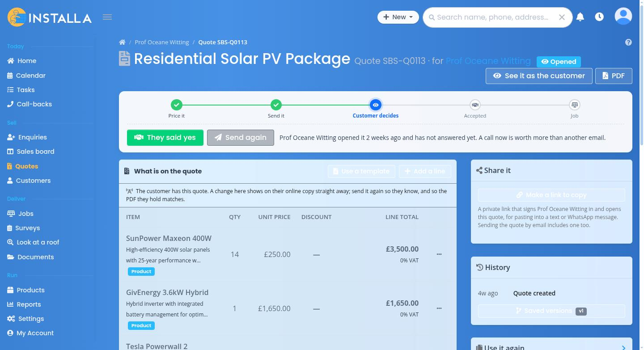Open Prof Oceane Witting breadcrumb link
The height and width of the screenshot is (350, 644).
(x=162, y=42)
